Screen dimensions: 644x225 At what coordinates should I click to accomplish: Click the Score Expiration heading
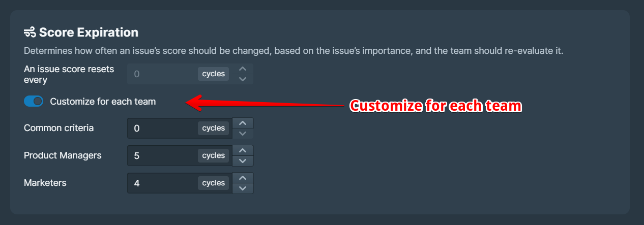point(89,33)
